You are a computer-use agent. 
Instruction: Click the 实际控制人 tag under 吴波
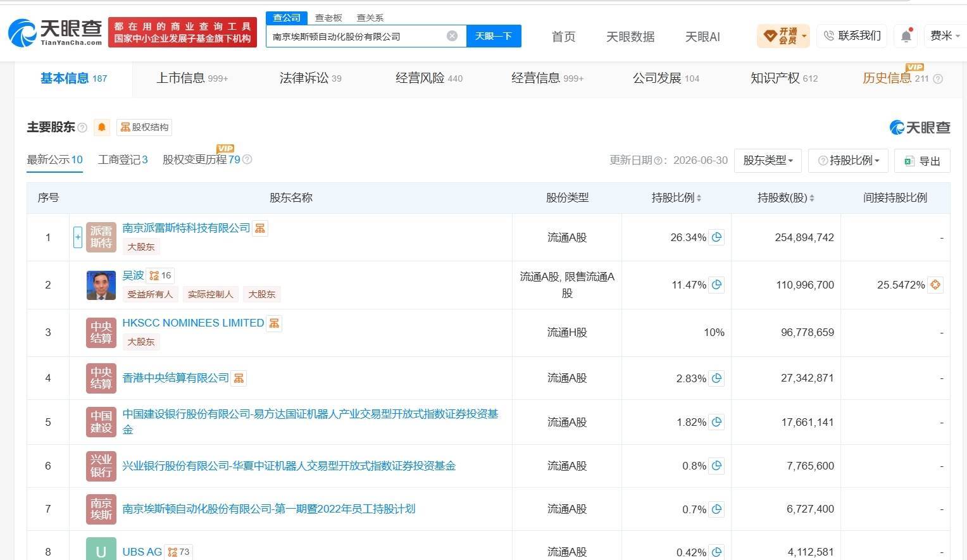coord(210,294)
